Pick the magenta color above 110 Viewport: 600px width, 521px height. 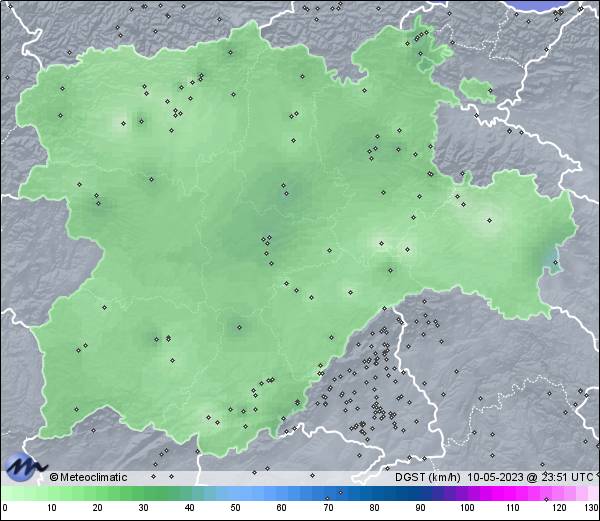513,493
